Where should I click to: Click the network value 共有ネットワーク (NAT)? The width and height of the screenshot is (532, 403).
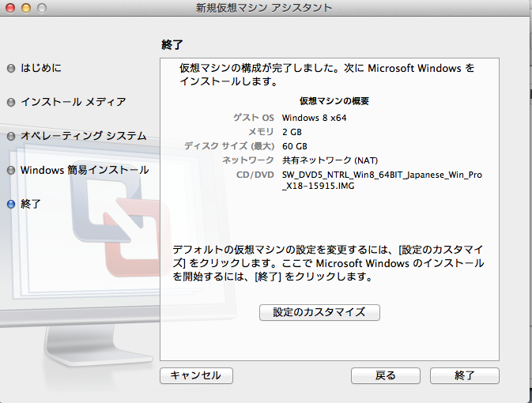(330, 160)
